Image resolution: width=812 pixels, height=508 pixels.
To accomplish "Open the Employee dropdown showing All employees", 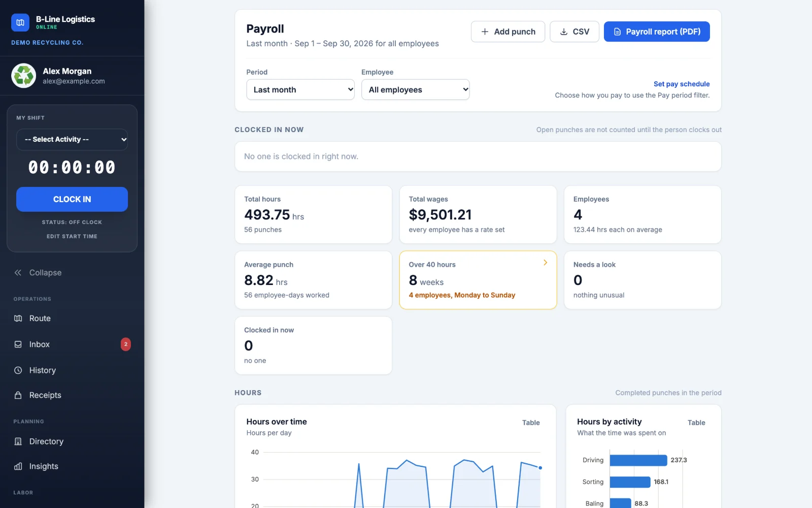I will [x=416, y=90].
